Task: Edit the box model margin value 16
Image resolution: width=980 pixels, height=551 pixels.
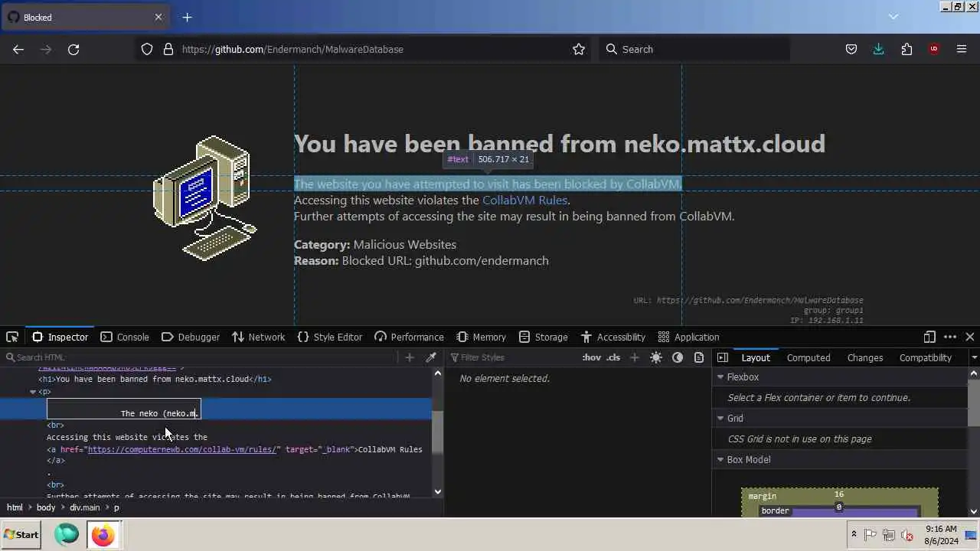Action: tap(839, 494)
